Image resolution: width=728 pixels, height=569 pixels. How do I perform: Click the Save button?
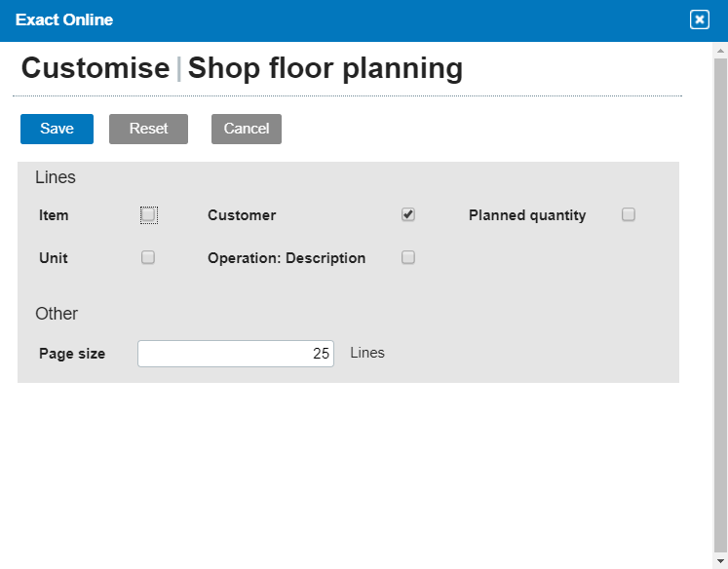[57, 129]
